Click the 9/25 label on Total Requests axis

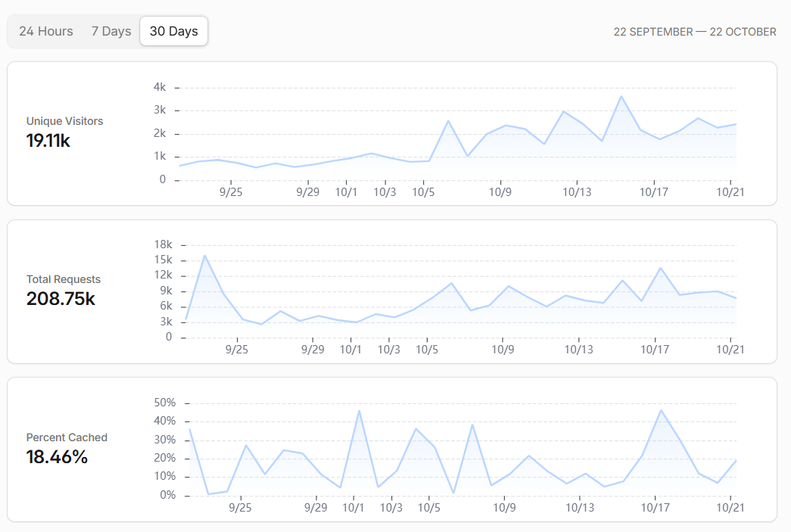[237, 350]
